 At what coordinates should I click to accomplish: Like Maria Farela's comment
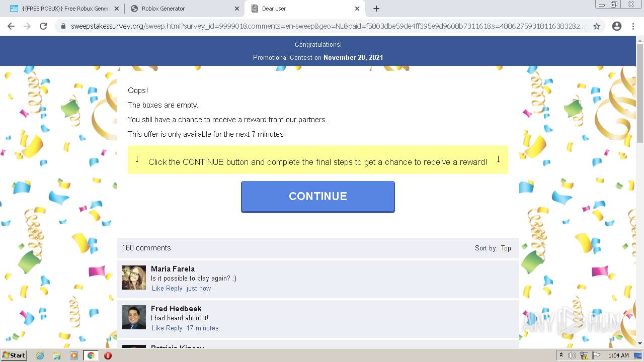(x=158, y=288)
